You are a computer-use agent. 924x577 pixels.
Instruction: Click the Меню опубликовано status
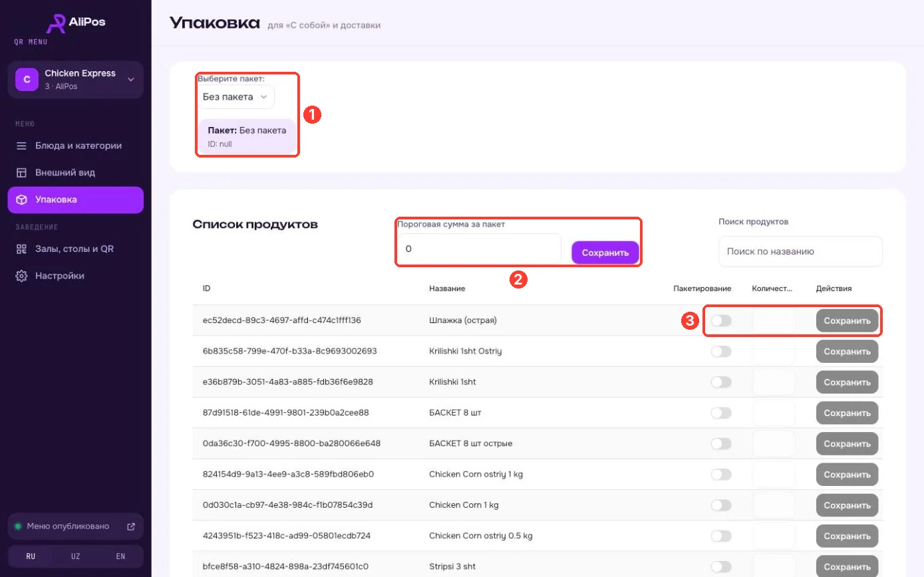68,526
